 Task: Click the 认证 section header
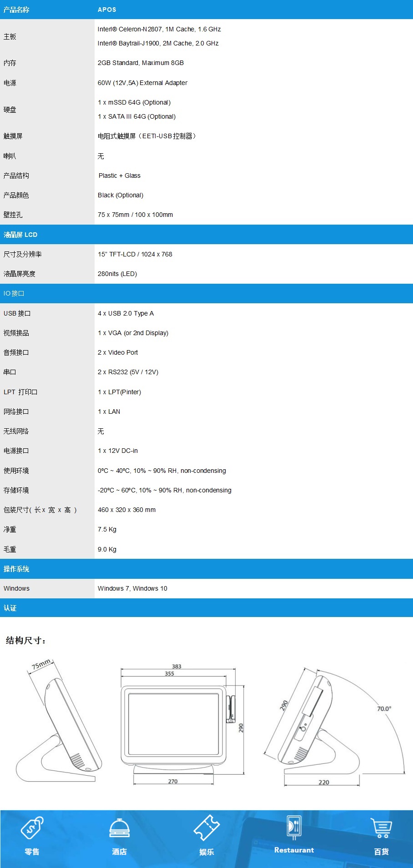10,608
